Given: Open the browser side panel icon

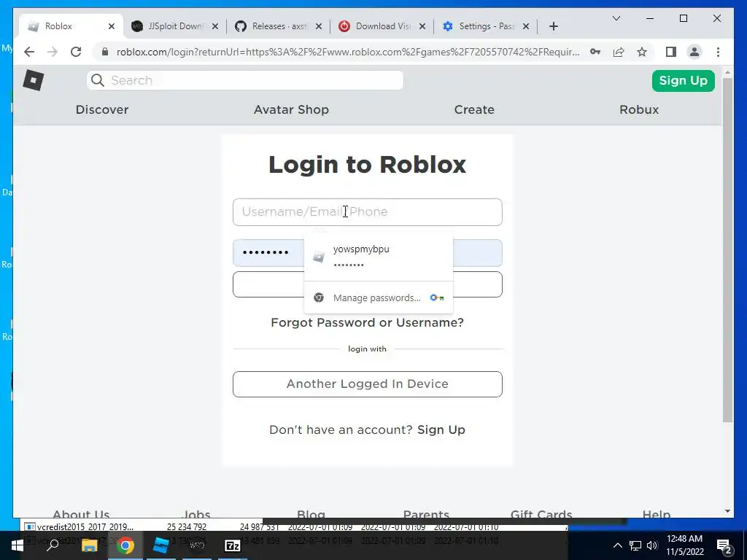Looking at the screenshot, I should pos(671,52).
